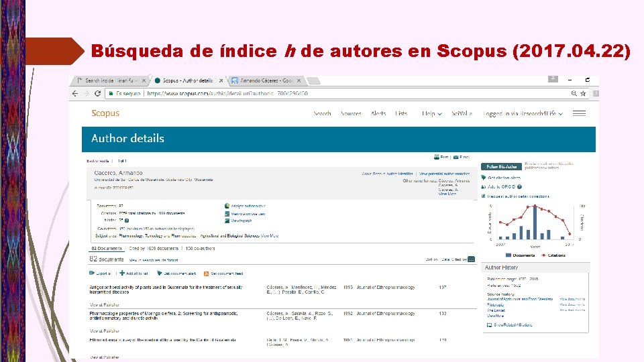Open Pharmacologic properties of Moringa oleifera article
The width and height of the screenshot is (644, 362).
pos(164,316)
